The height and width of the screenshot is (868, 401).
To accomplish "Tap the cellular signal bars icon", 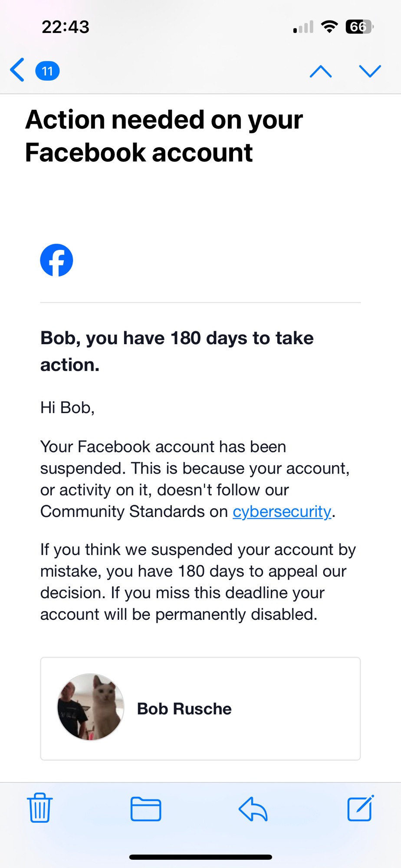I will tap(303, 27).
